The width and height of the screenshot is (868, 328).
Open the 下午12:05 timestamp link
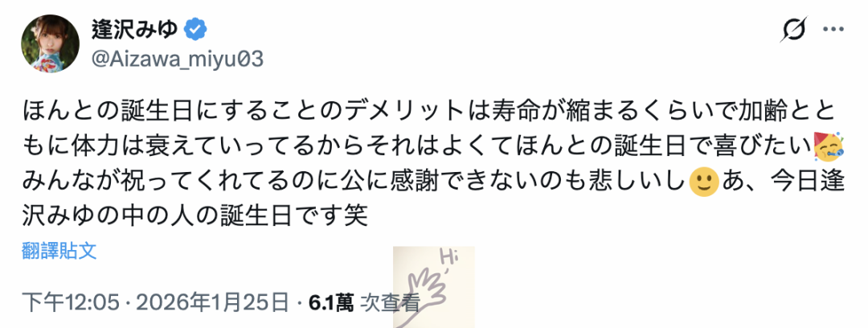coord(71,302)
